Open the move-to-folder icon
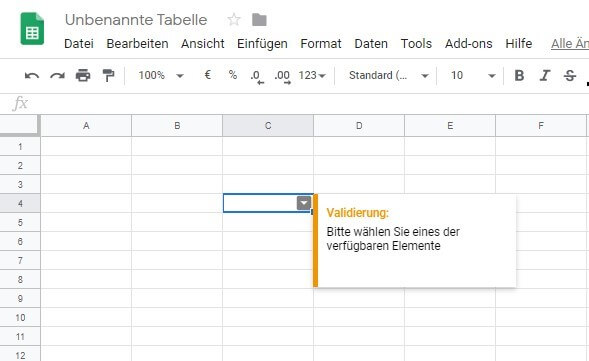The height and width of the screenshot is (361, 589). point(259,20)
